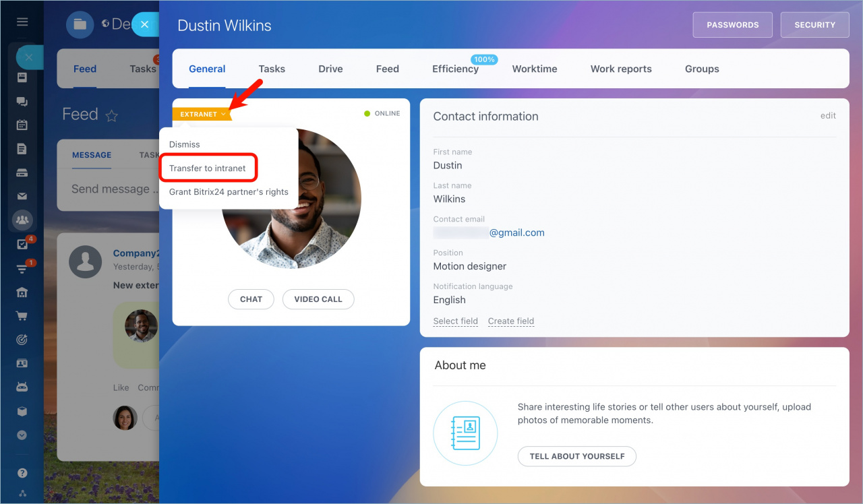
Task: Open the help question mark icon
Action: tap(22, 473)
